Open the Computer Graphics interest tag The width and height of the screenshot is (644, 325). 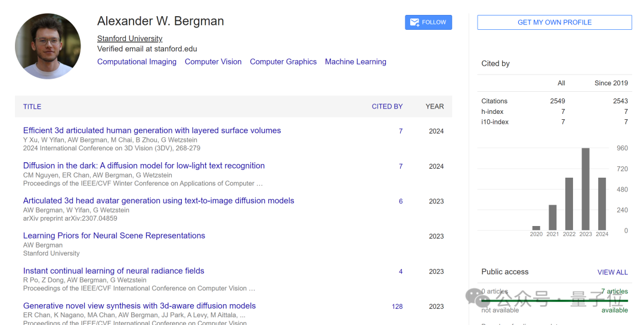coord(283,61)
